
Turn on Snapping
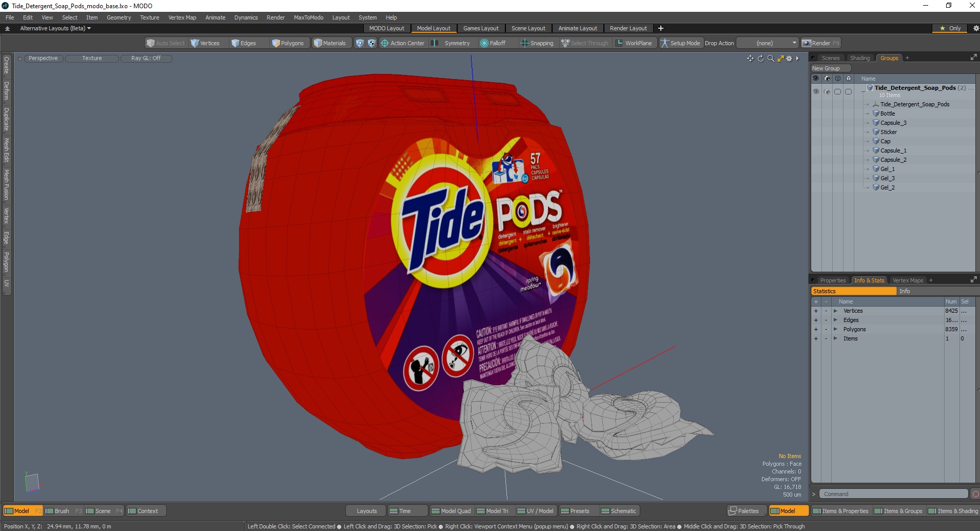(x=537, y=43)
